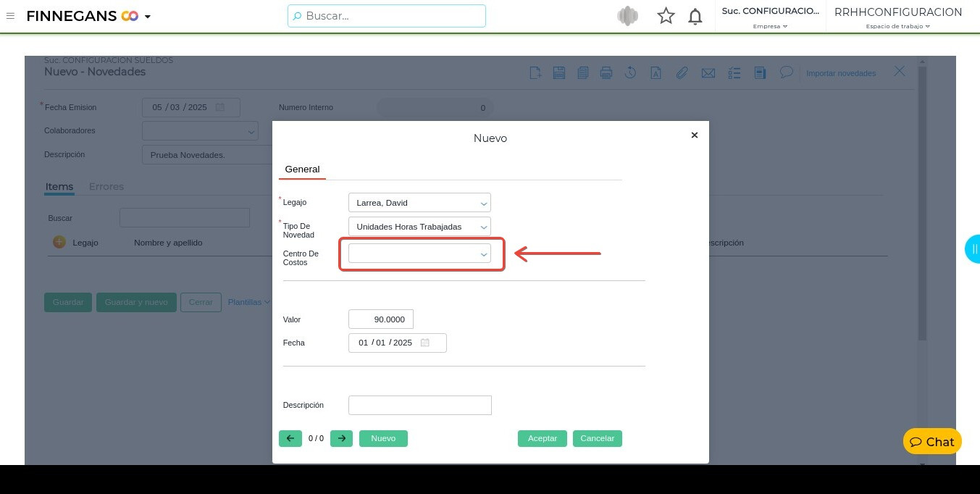Click the text document 'A' icon in toolbar

coord(656,72)
